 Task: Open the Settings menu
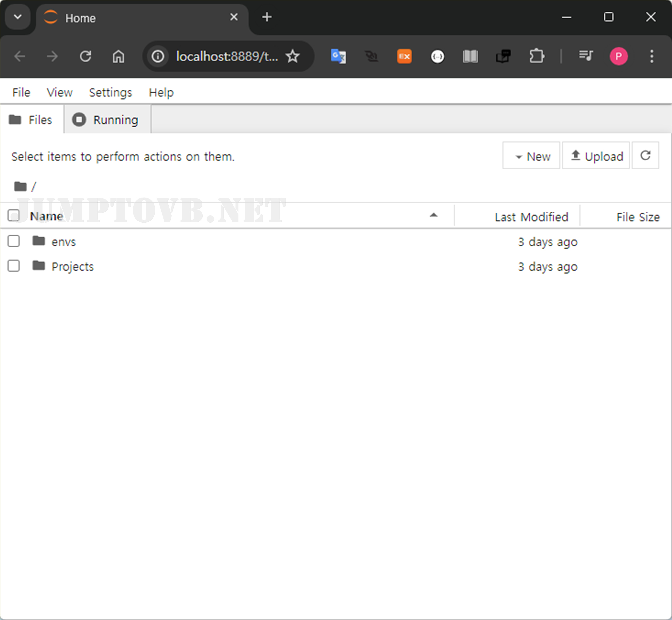point(110,92)
